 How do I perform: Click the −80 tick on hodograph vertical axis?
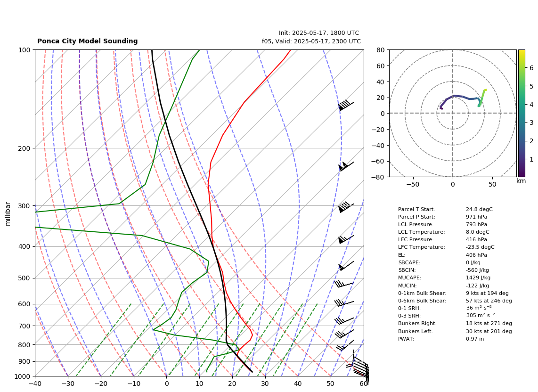click(378, 177)
